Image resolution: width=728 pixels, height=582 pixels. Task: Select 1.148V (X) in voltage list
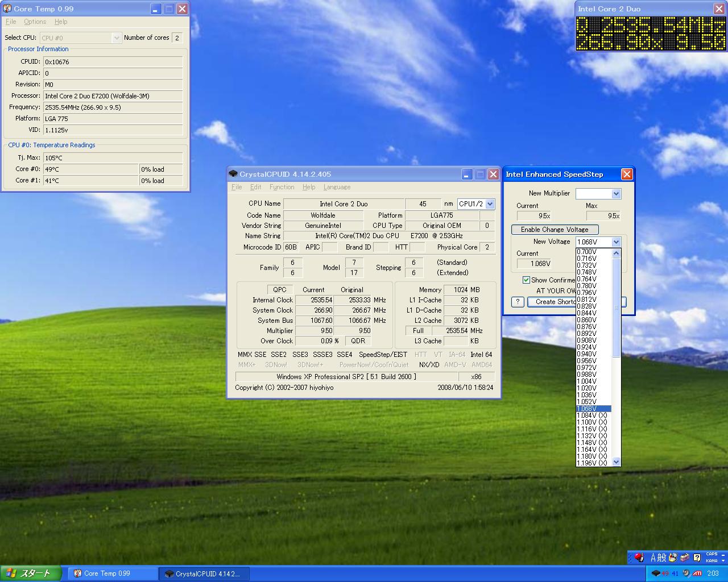[594, 443]
